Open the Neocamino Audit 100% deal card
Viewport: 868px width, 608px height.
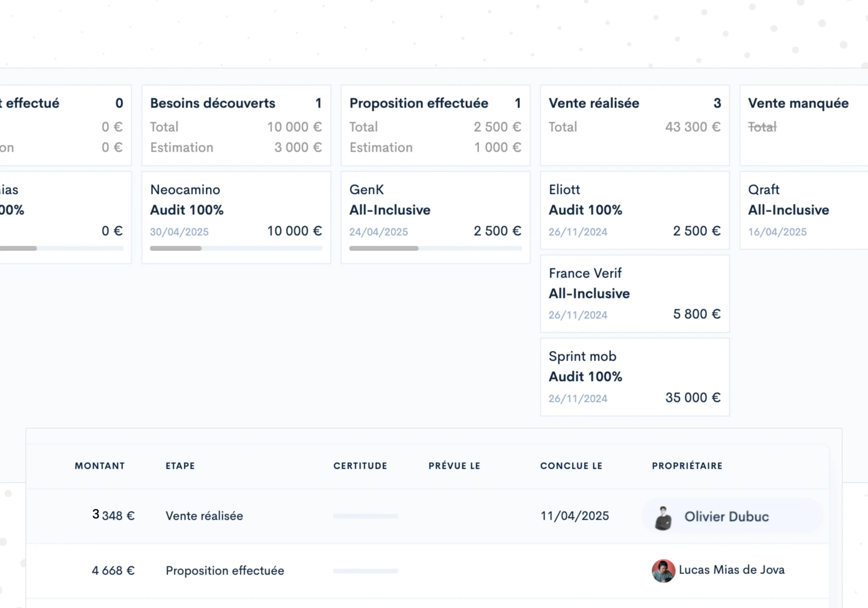point(236,210)
